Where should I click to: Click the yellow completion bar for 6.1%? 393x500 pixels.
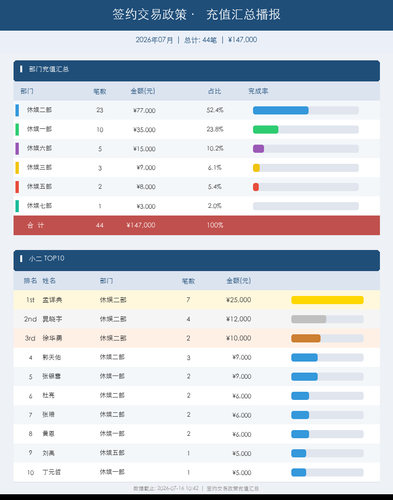(256, 168)
